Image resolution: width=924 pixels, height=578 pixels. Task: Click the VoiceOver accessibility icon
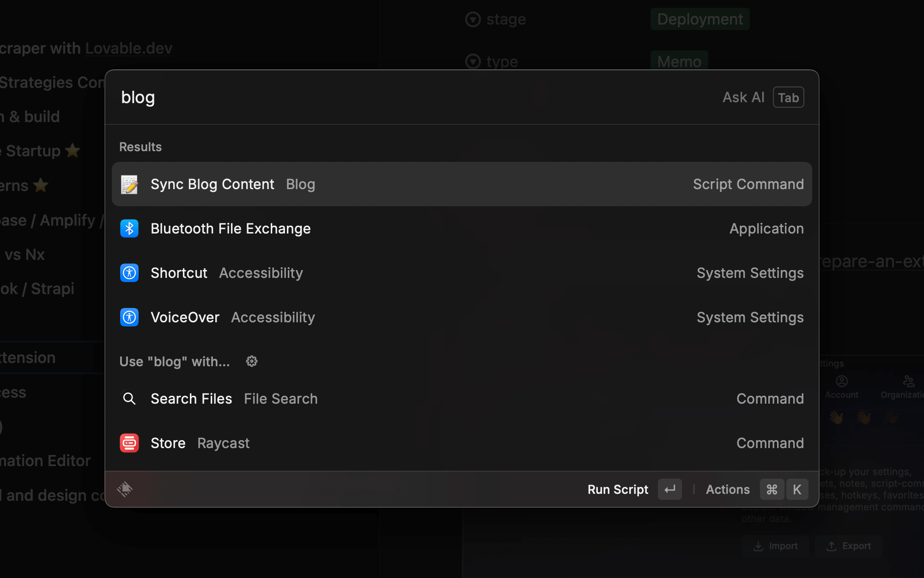[x=129, y=318]
